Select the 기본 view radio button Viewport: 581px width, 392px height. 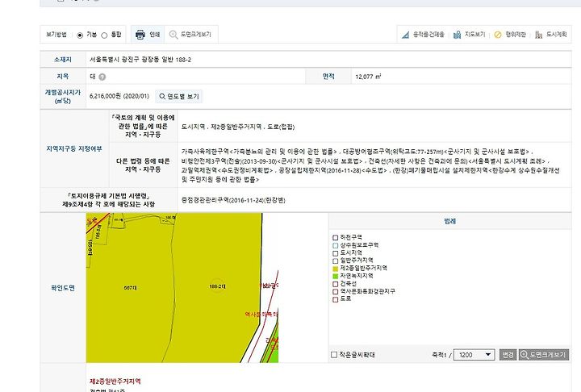(x=80, y=35)
